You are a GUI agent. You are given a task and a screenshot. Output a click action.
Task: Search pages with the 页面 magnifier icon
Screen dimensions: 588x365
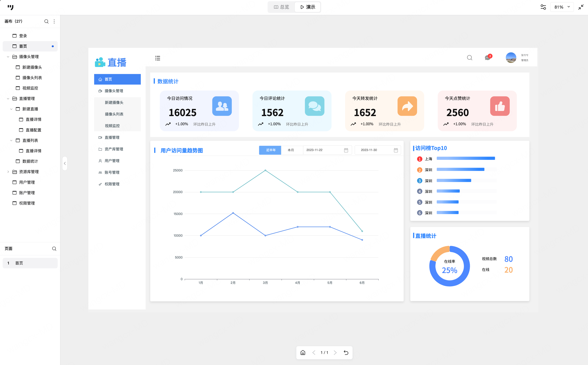point(54,249)
